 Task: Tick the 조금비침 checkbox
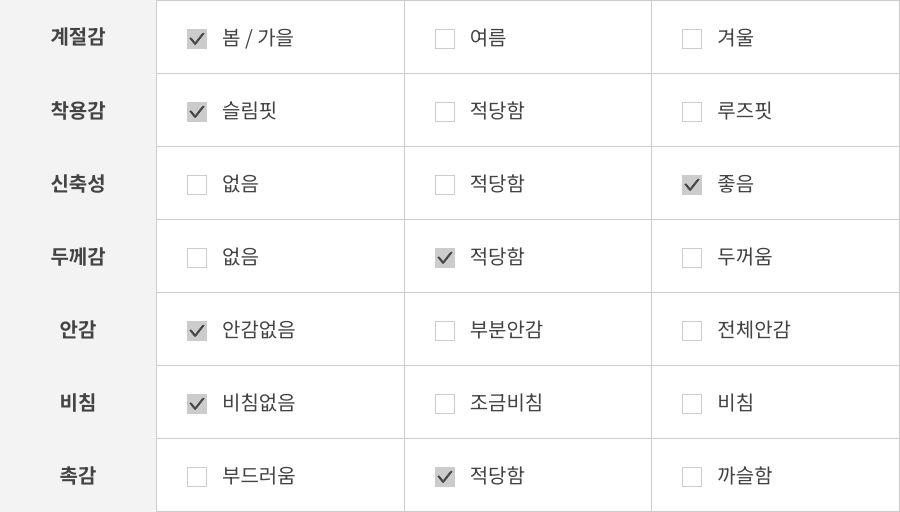(x=445, y=404)
